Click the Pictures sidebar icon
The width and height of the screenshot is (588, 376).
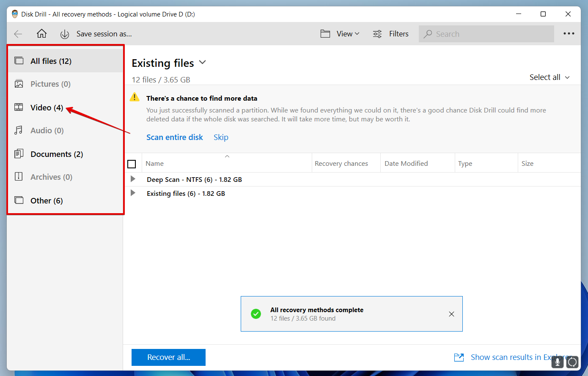coord(19,84)
